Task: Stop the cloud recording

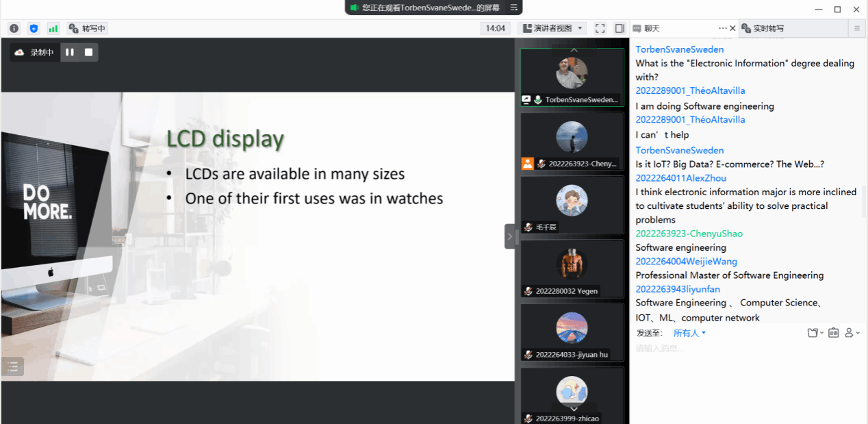Action: [88, 52]
